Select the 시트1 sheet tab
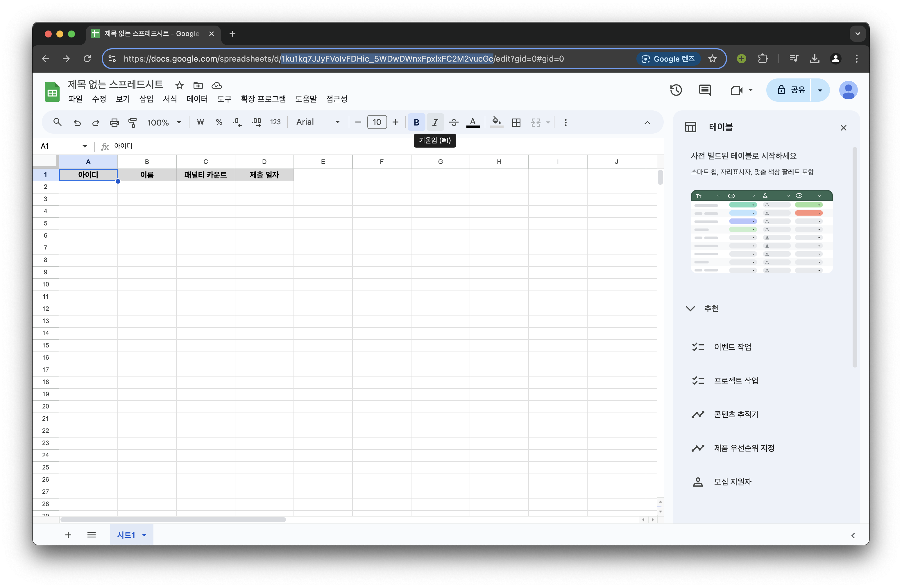902x588 pixels. pos(126,535)
